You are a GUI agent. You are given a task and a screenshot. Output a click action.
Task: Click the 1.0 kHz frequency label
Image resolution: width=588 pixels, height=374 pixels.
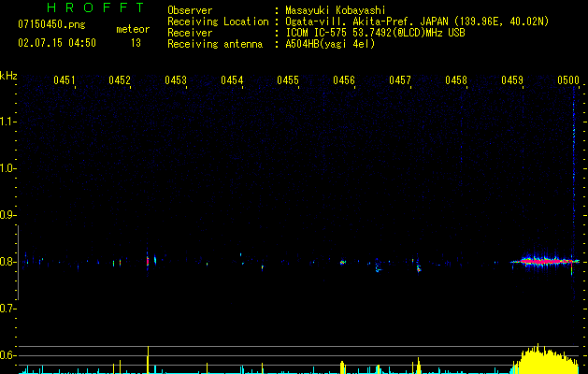(7, 168)
